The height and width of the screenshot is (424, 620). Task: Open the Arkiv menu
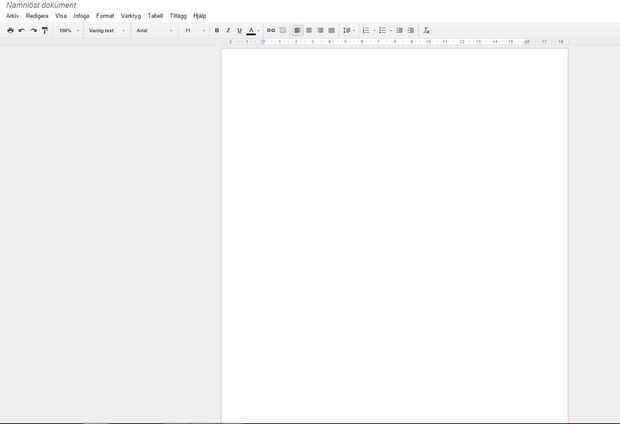13,16
